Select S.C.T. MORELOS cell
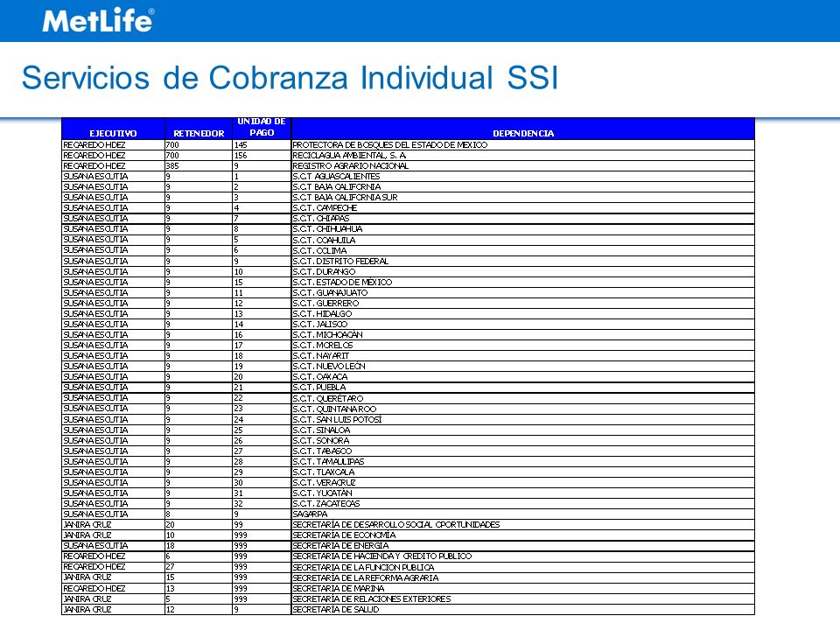This screenshot has width=840, height=630. pyautogui.click(x=523, y=345)
